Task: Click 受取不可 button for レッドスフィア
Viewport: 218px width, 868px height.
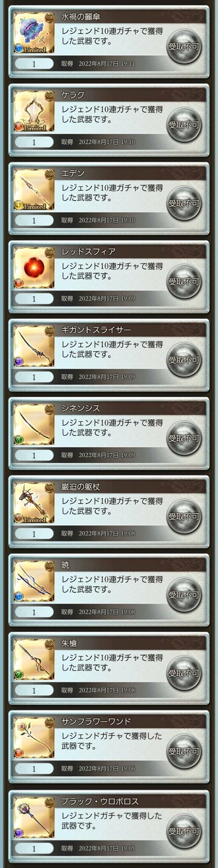Action: [184, 282]
